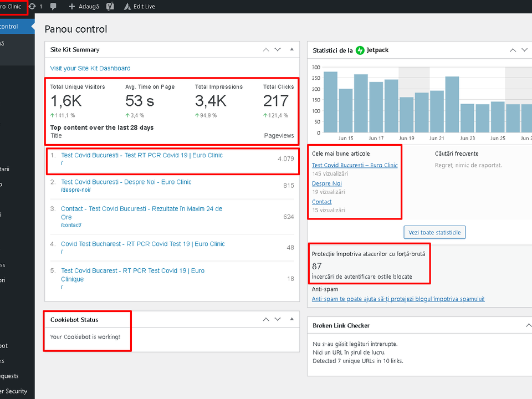
Task: Click Edit Live in admin bar
Action: coord(140,7)
